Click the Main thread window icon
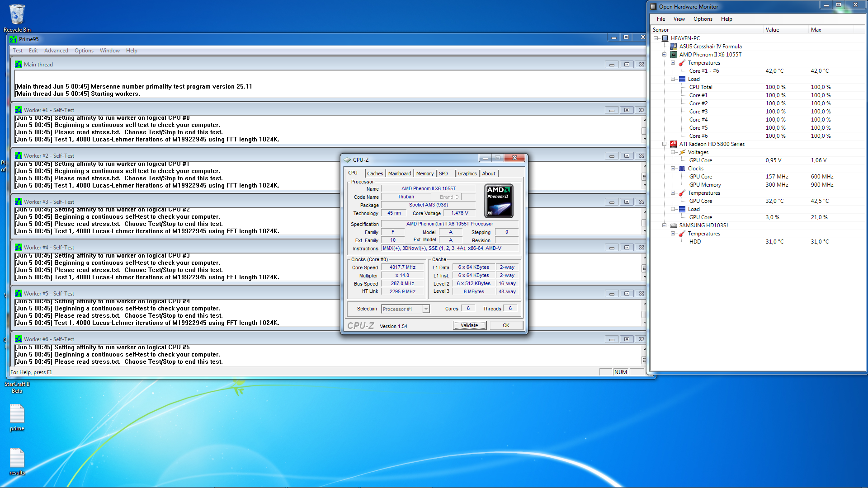Screen dimensions: 868x488 pos(19,65)
